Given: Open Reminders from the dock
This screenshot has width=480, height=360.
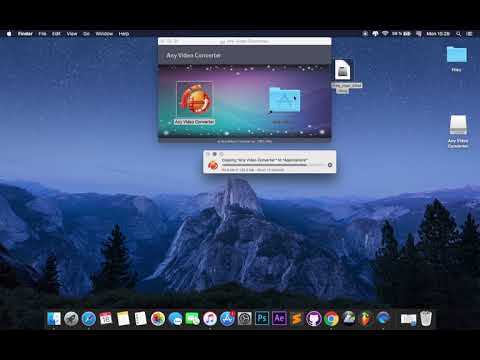Looking at the screenshot, I should pyautogui.click(x=141, y=319).
